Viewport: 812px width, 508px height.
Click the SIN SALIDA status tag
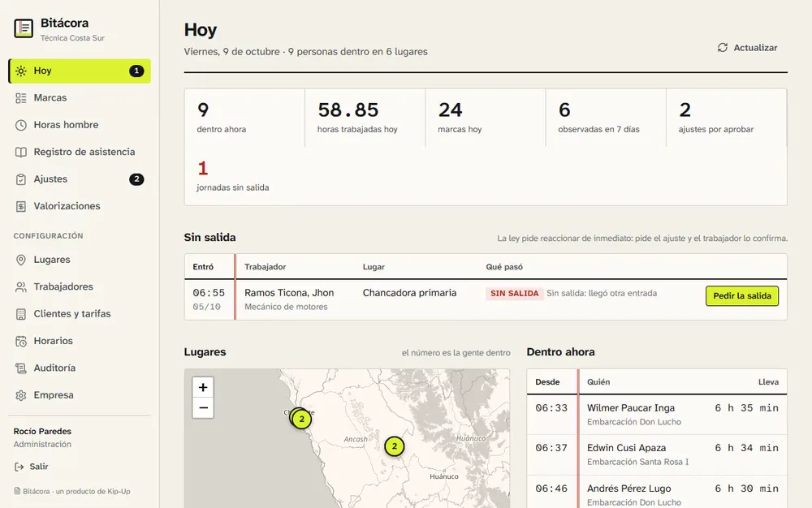pos(514,293)
